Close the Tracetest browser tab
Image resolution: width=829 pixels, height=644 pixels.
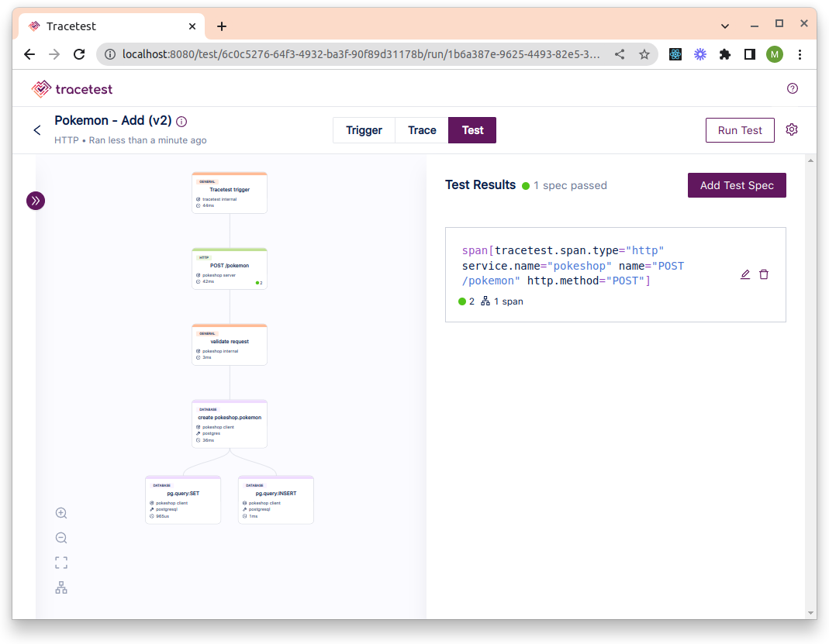pos(192,26)
